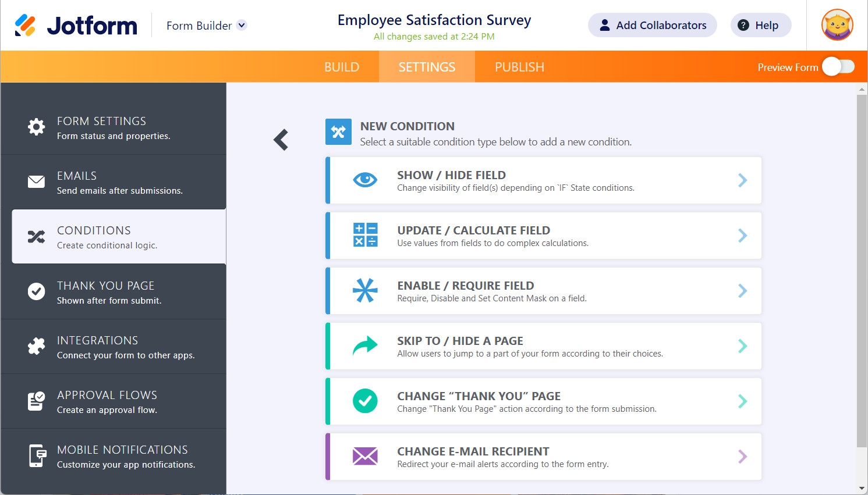Click the Help button
This screenshot has height=495, width=868.
[x=760, y=26]
